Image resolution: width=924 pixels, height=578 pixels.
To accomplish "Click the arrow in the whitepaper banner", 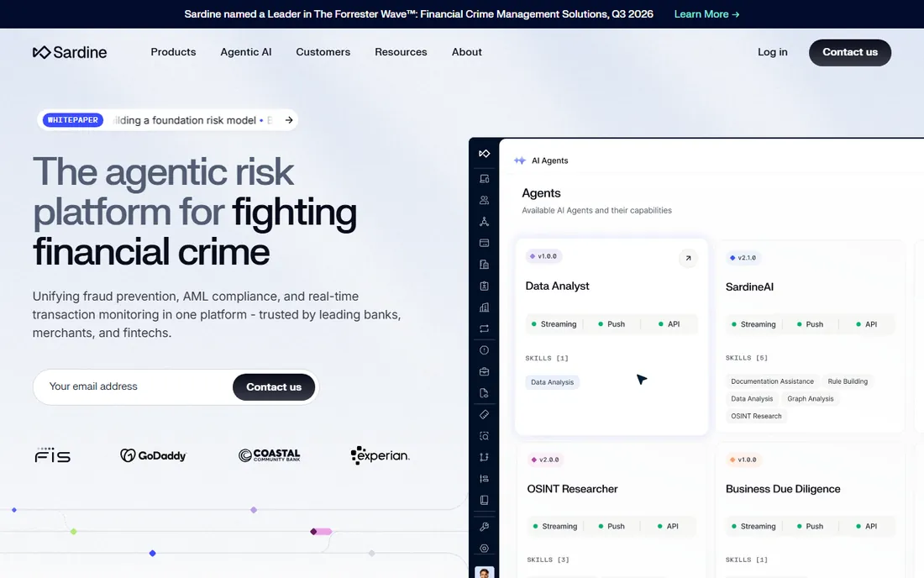I will [289, 120].
